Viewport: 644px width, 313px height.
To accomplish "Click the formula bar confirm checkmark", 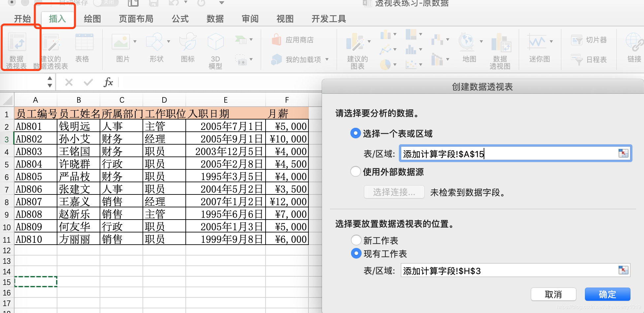I will click(x=88, y=82).
